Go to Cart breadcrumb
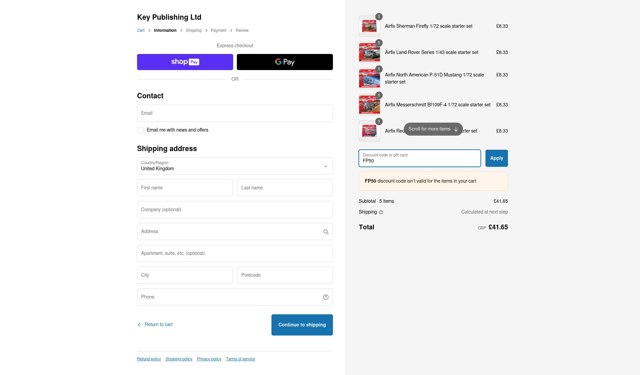This screenshot has height=375, width=640. 141,30
